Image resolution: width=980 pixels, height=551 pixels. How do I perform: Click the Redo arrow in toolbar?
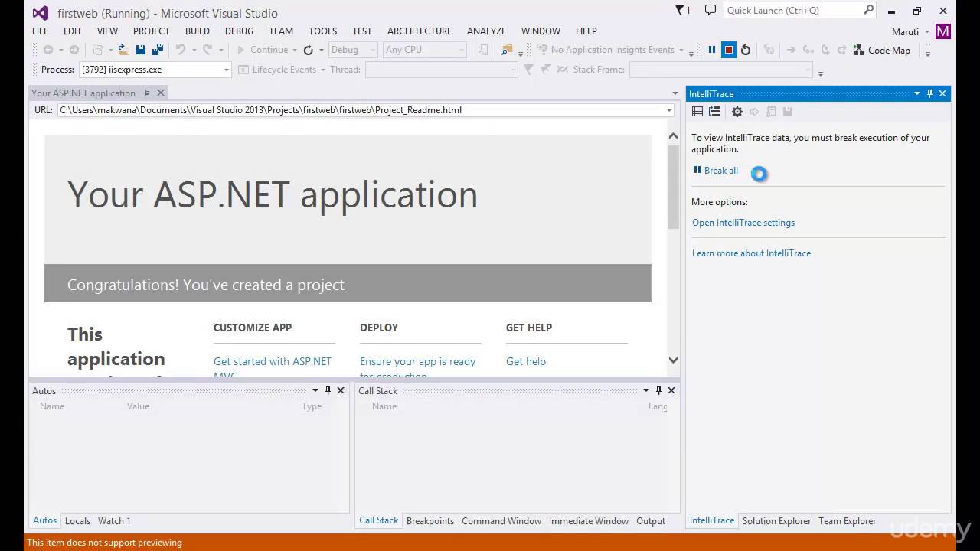(x=207, y=50)
